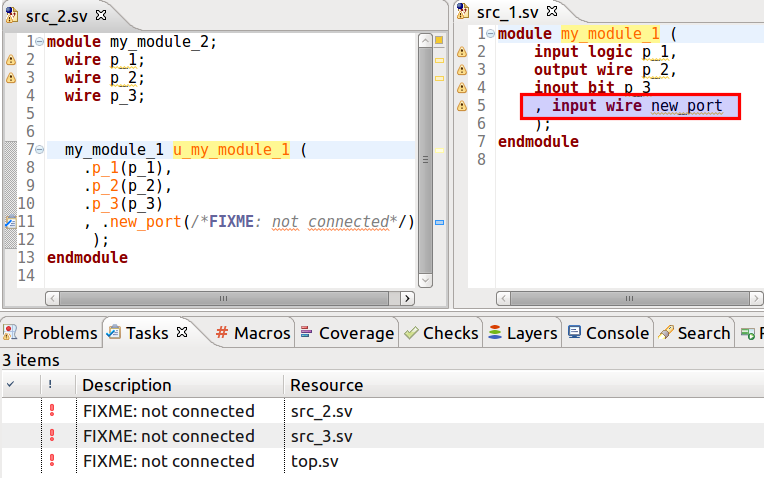Click src_2.sv horizontal scrollbar left arrow
This screenshot has height=478, width=764.
52,298
